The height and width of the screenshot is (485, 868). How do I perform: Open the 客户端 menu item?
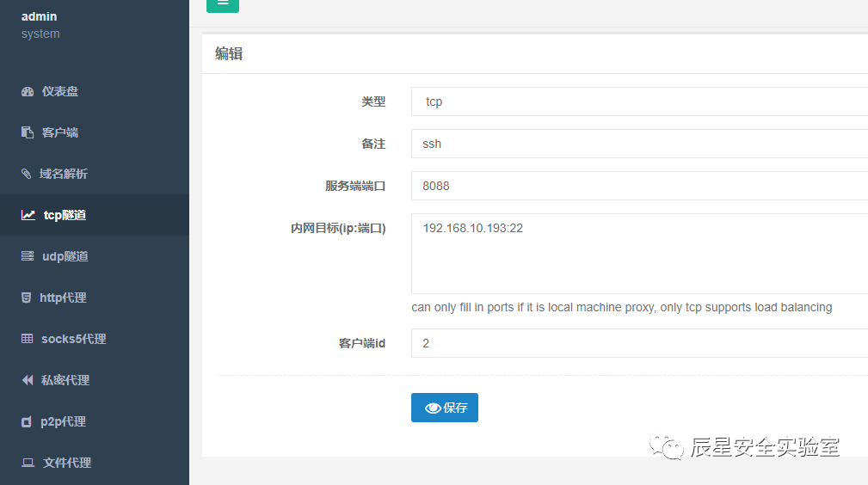click(95, 132)
